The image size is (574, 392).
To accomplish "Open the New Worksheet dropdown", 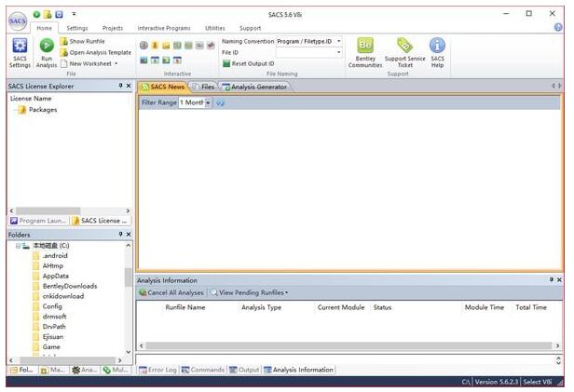I will pos(116,63).
